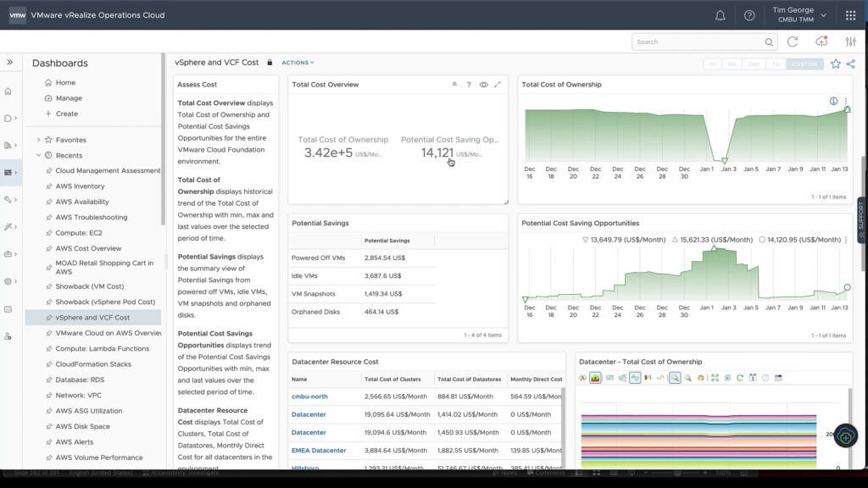This screenshot has width=868, height=488.
Task: Click the Search input field
Action: click(x=698, y=42)
